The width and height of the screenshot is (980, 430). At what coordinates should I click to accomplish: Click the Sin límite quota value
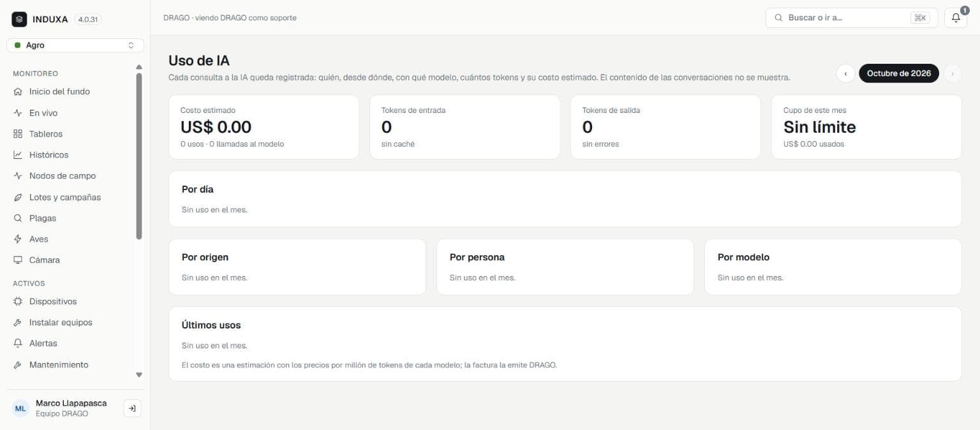820,127
